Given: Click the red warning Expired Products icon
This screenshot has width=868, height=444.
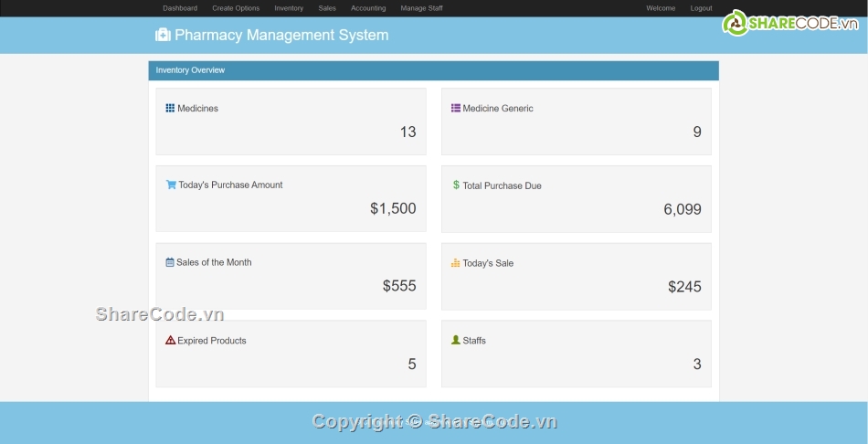Looking at the screenshot, I should pos(170,340).
